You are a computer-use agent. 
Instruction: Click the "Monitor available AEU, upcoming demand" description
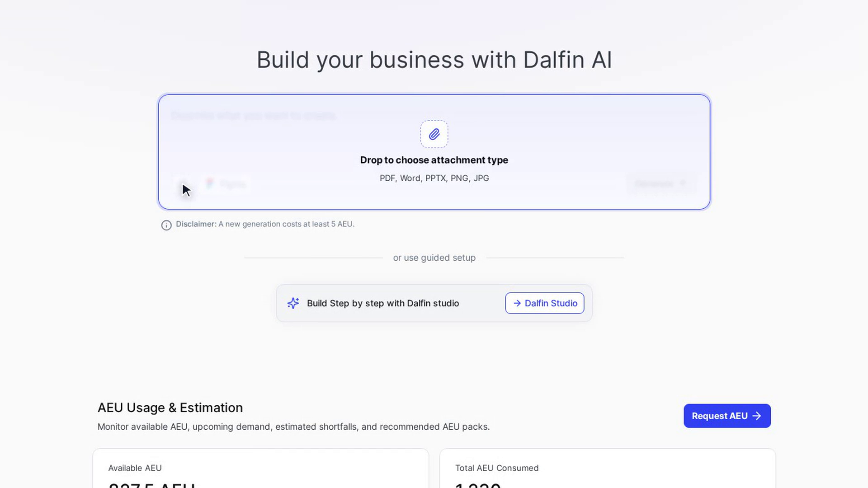click(x=293, y=427)
